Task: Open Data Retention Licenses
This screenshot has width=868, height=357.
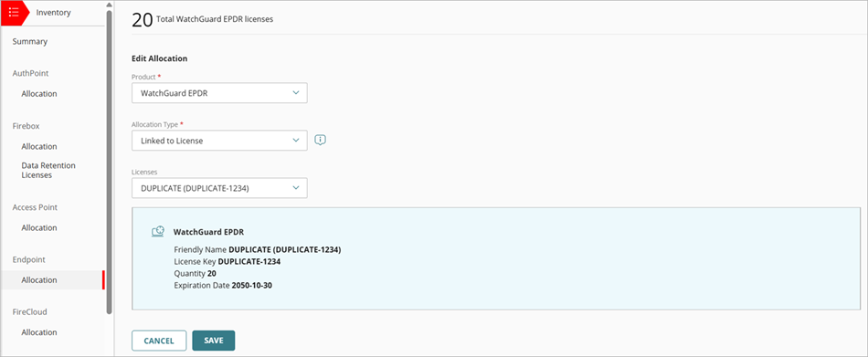Action: 48,171
